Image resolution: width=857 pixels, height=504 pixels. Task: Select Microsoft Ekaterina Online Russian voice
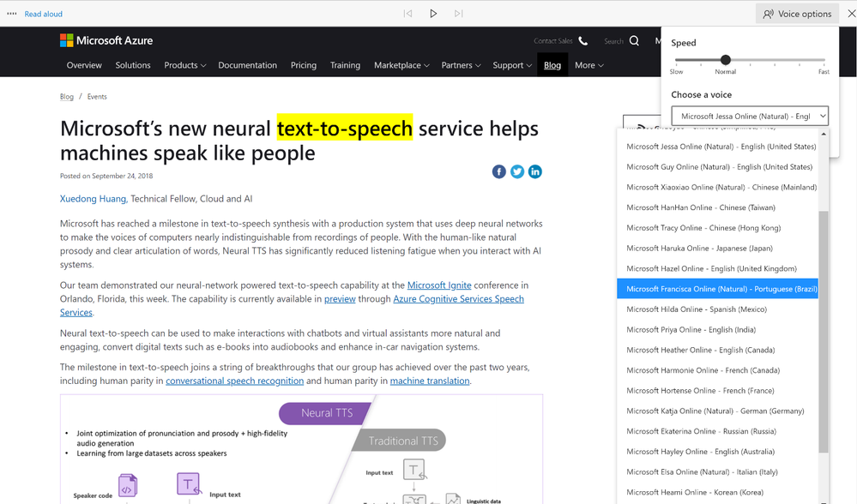tap(718, 431)
